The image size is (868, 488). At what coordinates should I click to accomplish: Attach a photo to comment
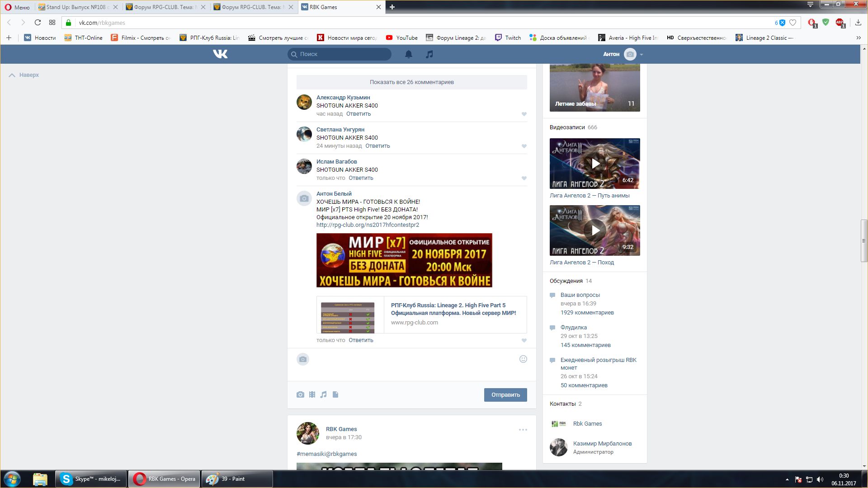point(300,395)
